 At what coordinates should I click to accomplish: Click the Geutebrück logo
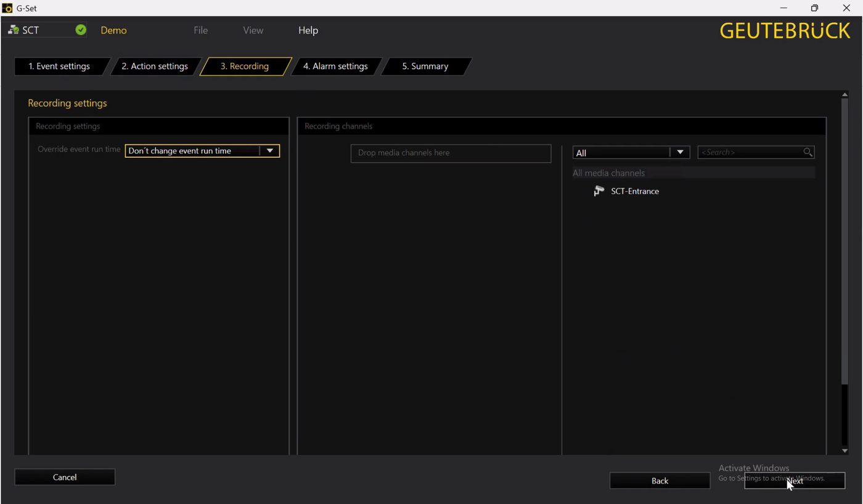785,31
